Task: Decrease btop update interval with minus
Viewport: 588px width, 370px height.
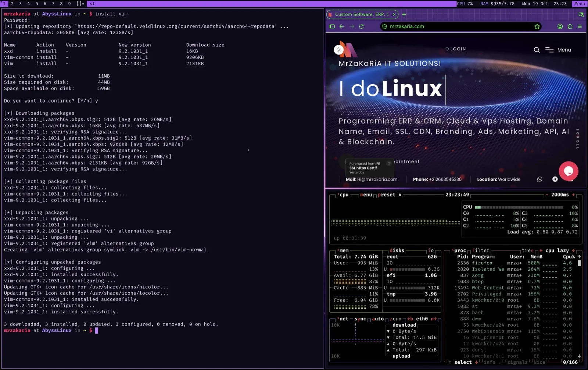Action: point(547,195)
